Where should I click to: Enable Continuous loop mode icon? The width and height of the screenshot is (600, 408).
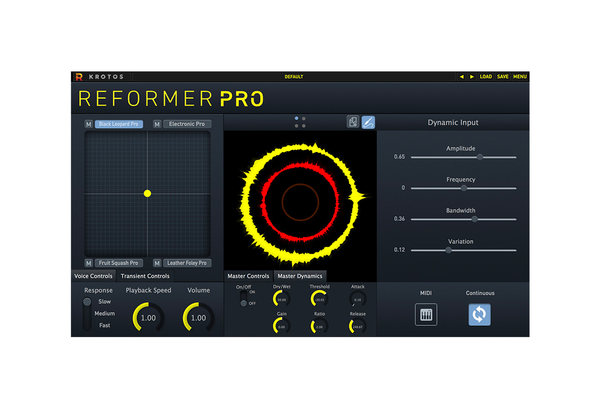point(480,314)
